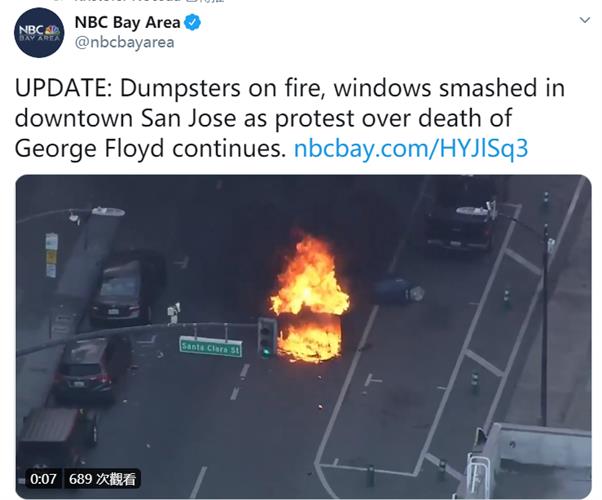Image resolution: width=602 pixels, height=500 pixels.
Task: Click the 689 view count badge
Action: [102, 479]
